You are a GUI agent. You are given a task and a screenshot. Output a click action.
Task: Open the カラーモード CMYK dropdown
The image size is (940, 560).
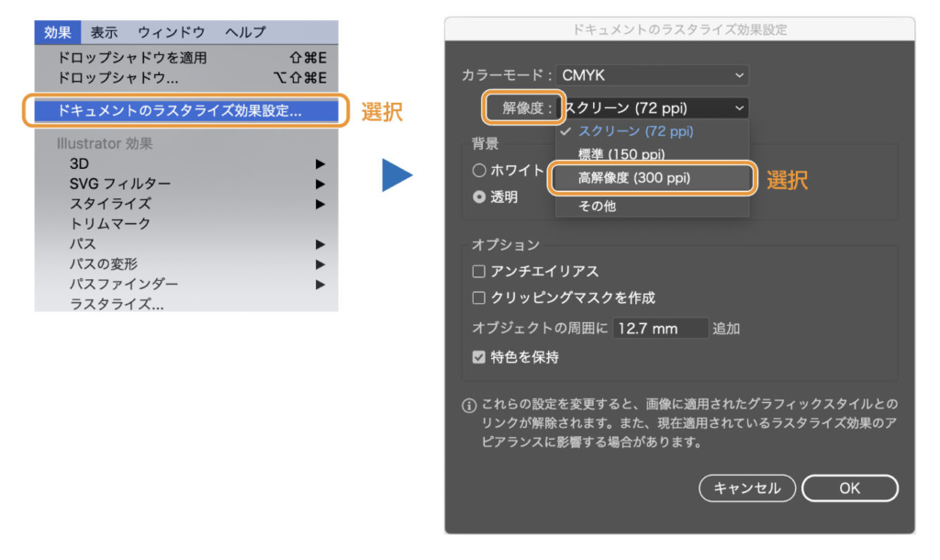pyautogui.click(x=653, y=75)
